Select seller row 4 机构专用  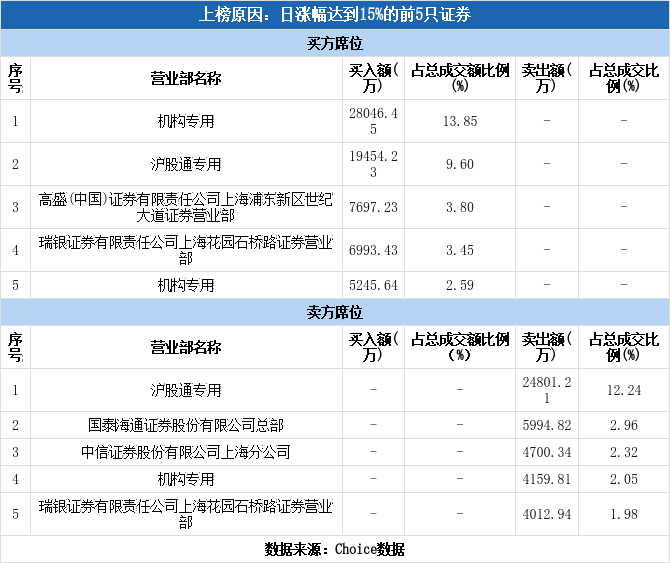[x=186, y=479]
